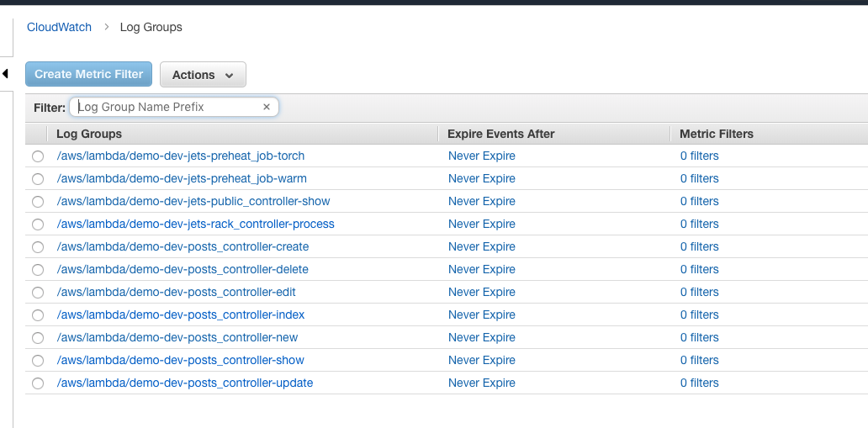Open the posts_controller-delete log group

(x=183, y=269)
